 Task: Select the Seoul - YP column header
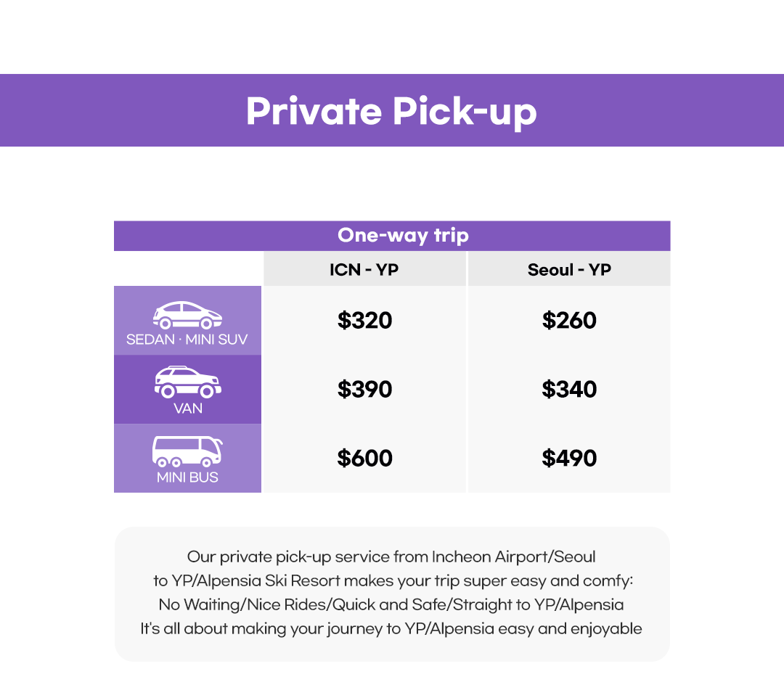click(x=569, y=270)
